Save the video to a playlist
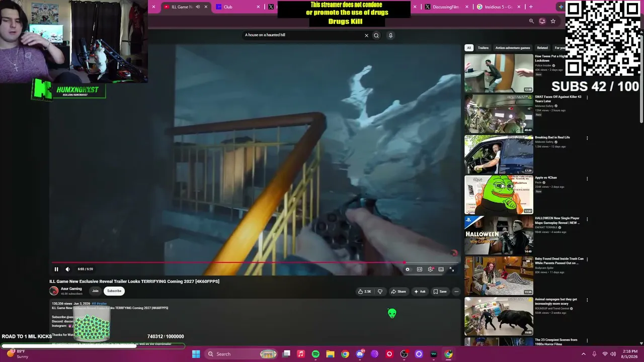The width and height of the screenshot is (644, 362). click(x=440, y=292)
